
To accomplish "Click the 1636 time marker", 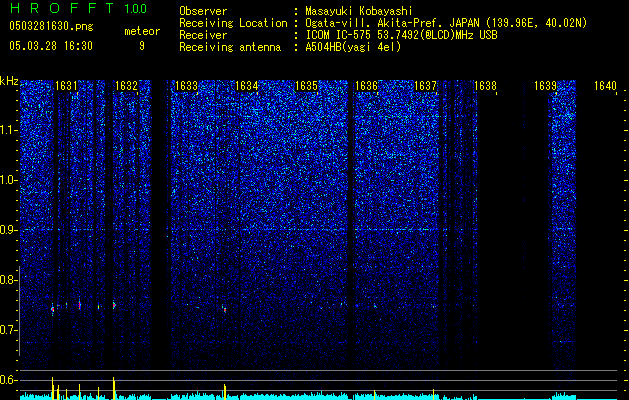I will tap(366, 86).
